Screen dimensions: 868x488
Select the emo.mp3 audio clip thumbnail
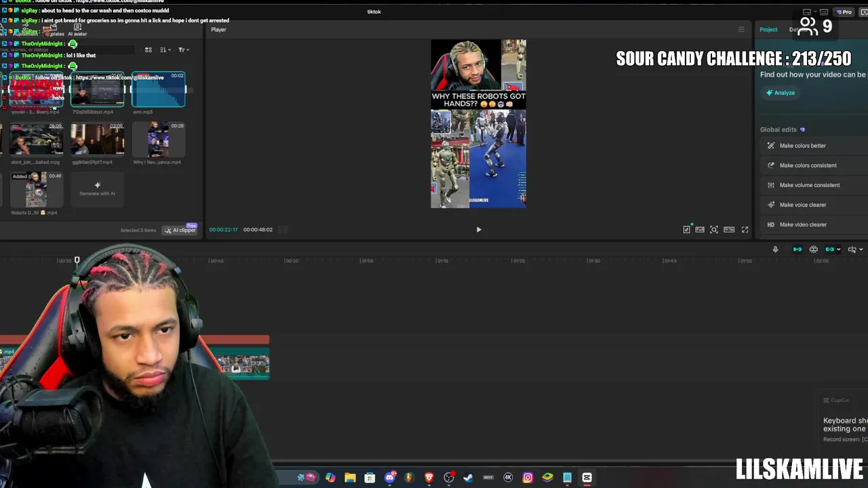(x=158, y=89)
